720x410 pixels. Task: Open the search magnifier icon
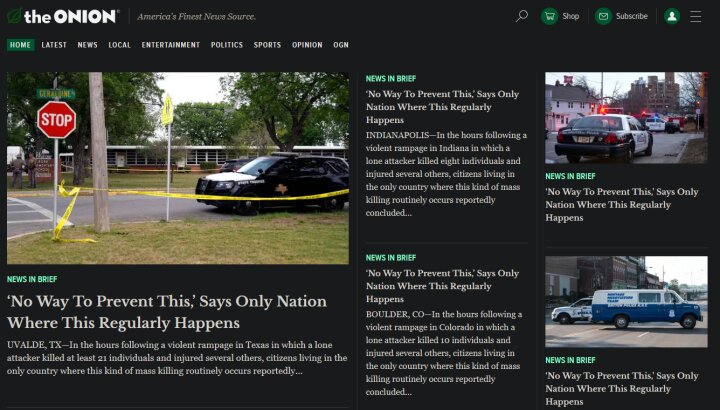pos(521,16)
